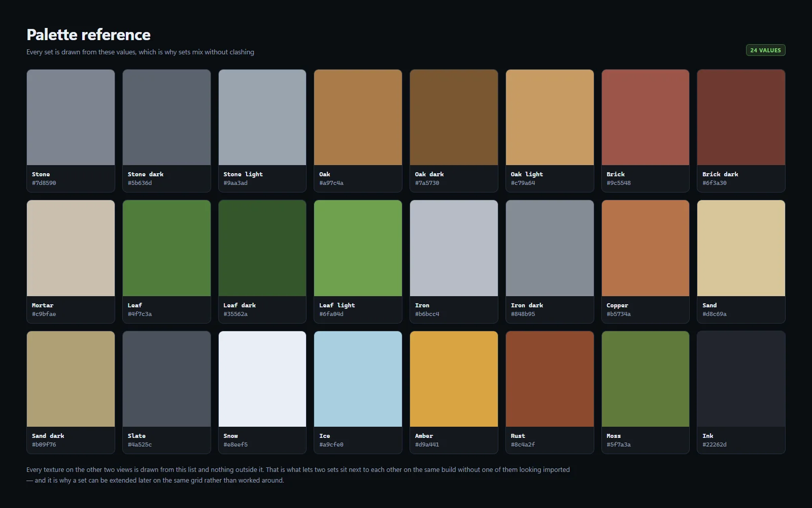Click the Leaf green swatch
The image size is (812, 508).
point(166,248)
